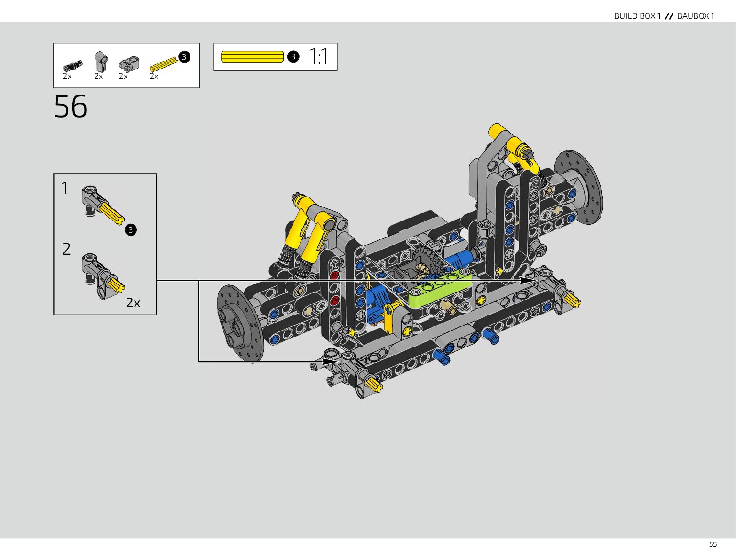This screenshot has width=736, height=560.
Task: Click the page number 55
Action: point(712,544)
